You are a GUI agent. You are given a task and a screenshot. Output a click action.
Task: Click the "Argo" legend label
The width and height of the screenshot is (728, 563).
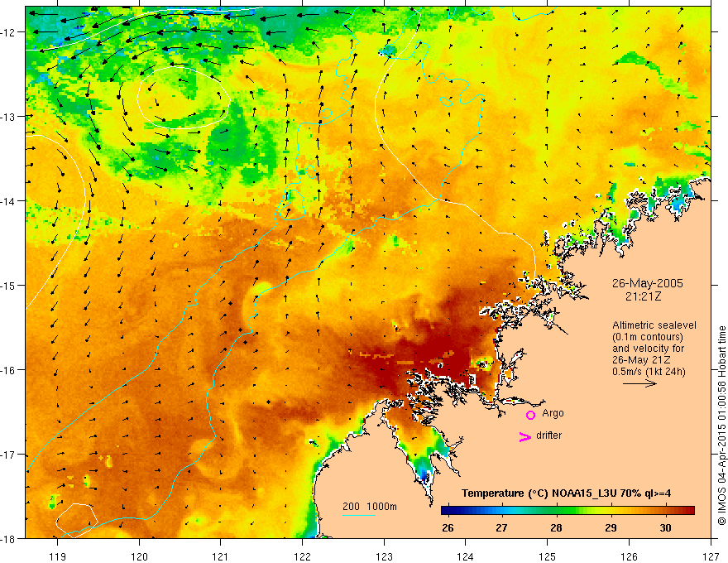(553, 413)
